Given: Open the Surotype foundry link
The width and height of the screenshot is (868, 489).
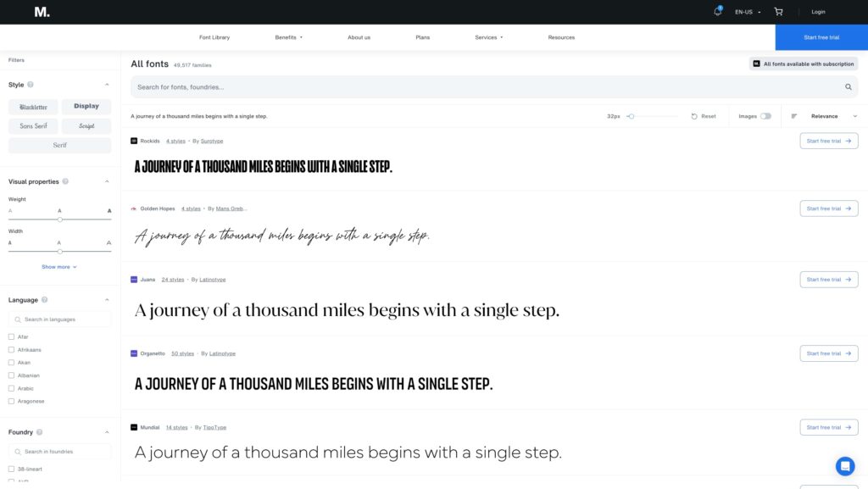Looking at the screenshot, I should [211, 141].
